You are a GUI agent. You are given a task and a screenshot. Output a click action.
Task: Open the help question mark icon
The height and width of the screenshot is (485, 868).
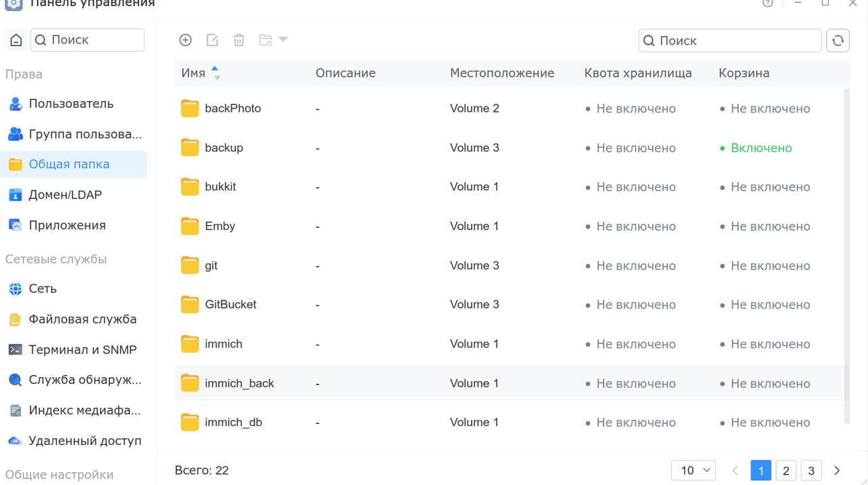point(768,3)
